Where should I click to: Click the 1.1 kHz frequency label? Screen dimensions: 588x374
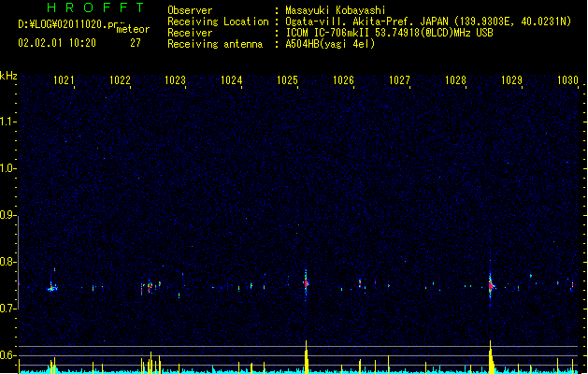7,122
